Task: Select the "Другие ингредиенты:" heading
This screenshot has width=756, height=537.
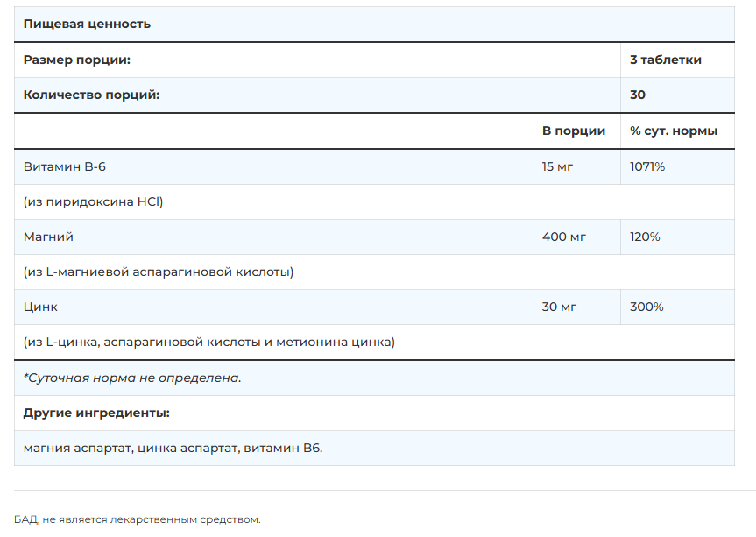Action: pos(96,413)
